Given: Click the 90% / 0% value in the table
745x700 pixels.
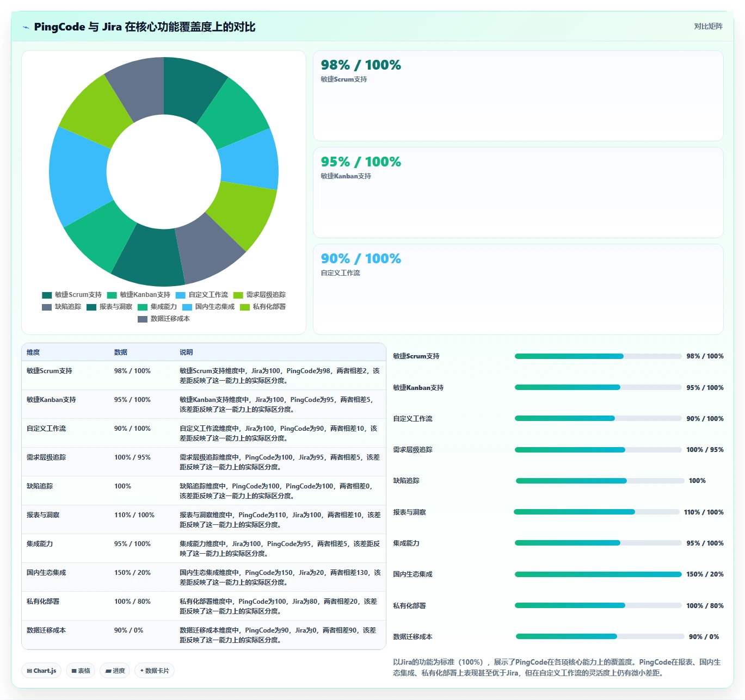Looking at the screenshot, I should 128,630.
